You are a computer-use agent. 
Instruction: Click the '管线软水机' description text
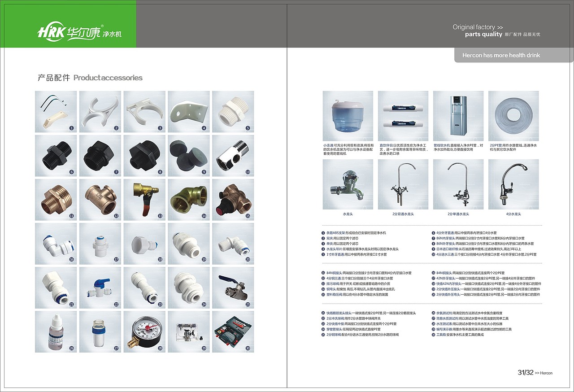click(x=458, y=147)
